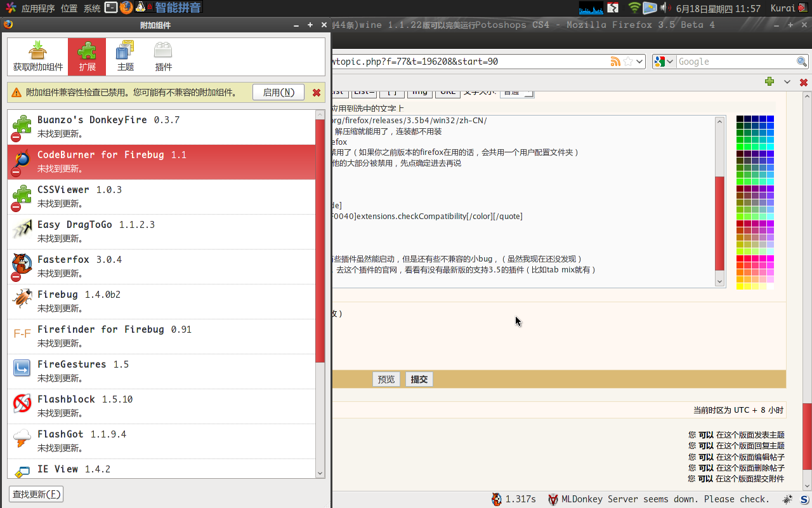
Task: Pick bright red swatch in palette
Action: pos(740,258)
